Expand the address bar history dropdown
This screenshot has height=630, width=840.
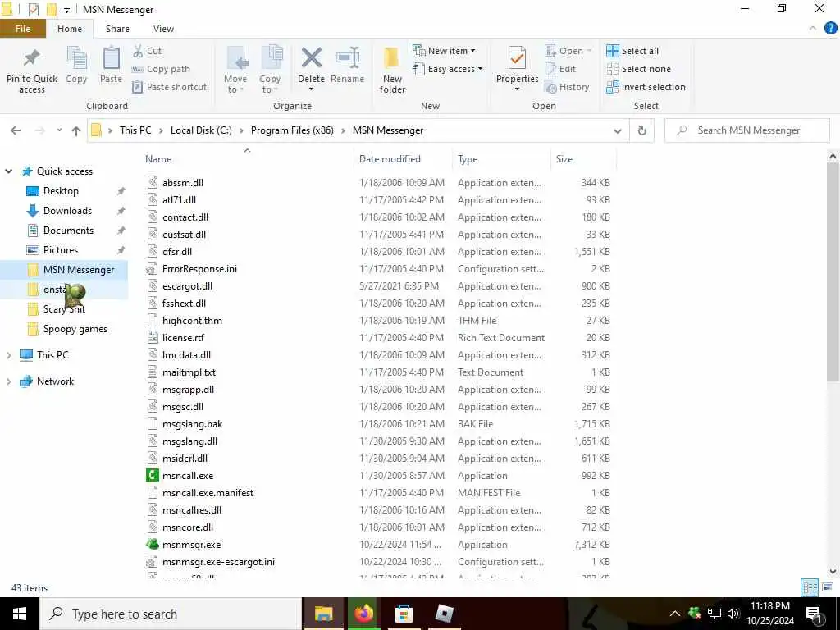pos(617,130)
